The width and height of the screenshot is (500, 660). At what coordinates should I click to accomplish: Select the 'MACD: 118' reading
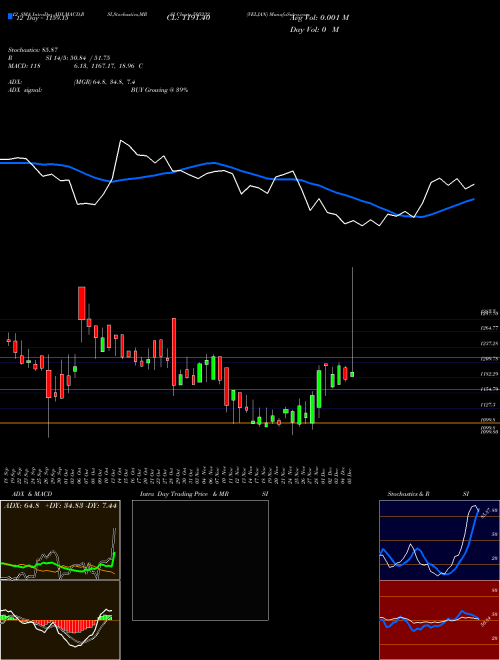pyautogui.click(x=24, y=66)
